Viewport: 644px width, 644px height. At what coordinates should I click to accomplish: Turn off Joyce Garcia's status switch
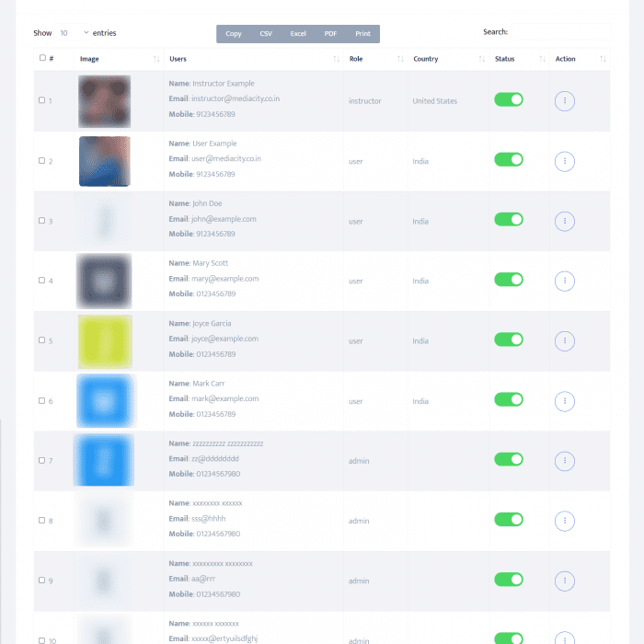509,339
